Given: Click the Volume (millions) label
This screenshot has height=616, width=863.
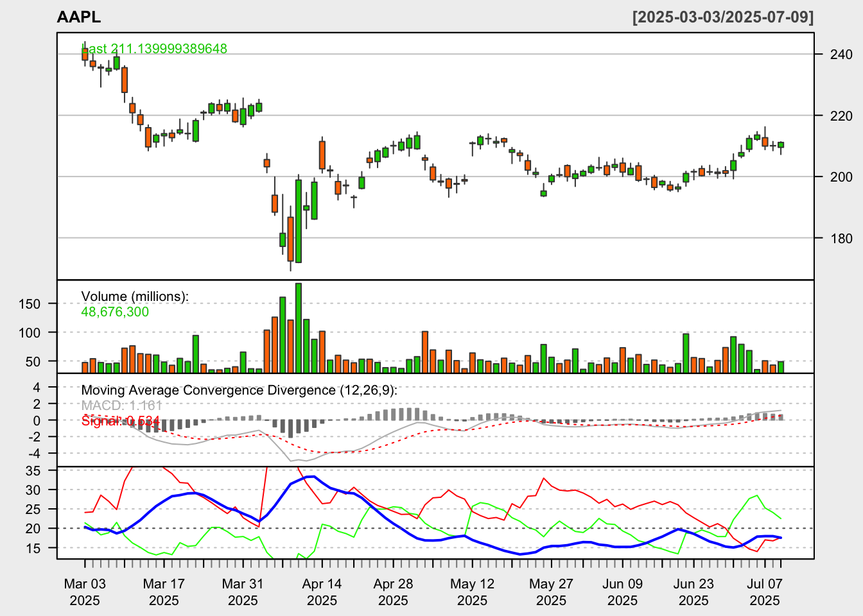Looking at the screenshot, I should click(135, 296).
